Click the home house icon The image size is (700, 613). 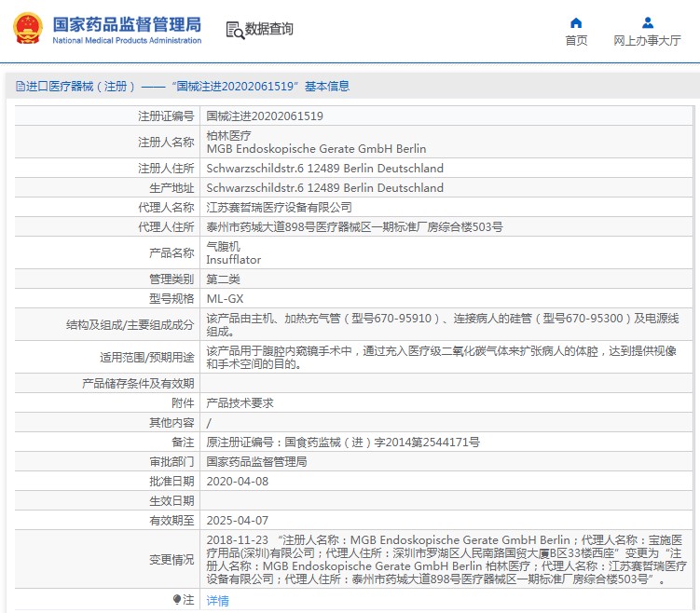576,22
